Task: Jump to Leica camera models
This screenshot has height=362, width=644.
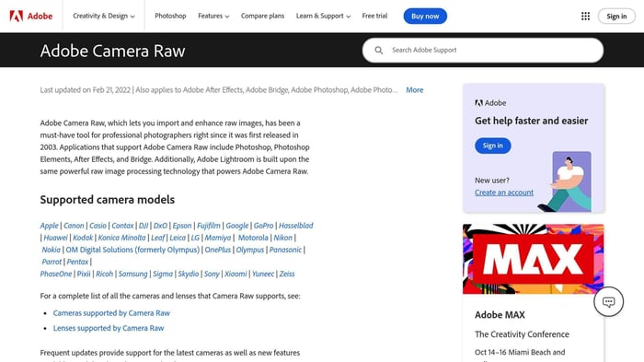Action: (178, 238)
